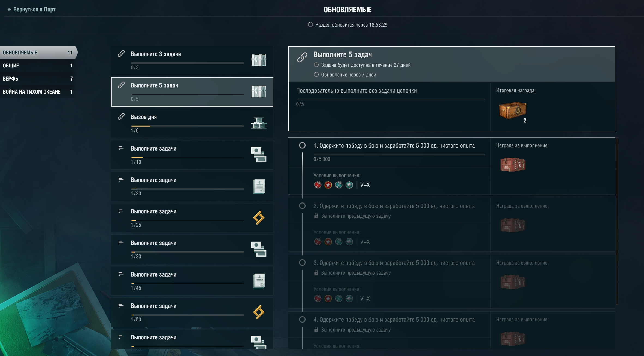Screen dimensions: 644x356
Task: Click the lock icon under task 2
Action: [x=316, y=216]
